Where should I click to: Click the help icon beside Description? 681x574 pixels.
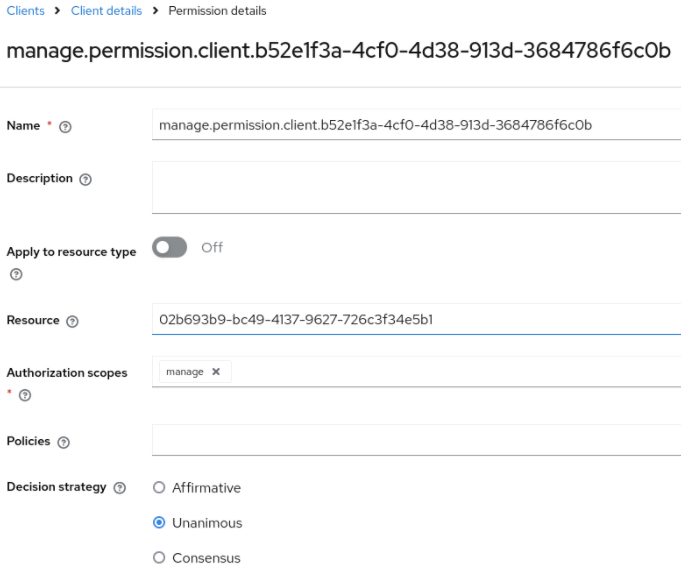pos(85,179)
